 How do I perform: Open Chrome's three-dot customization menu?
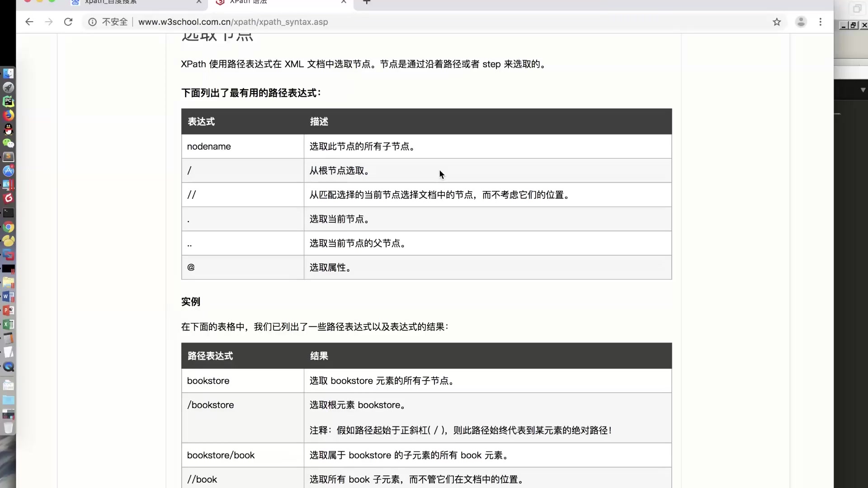click(821, 22)
